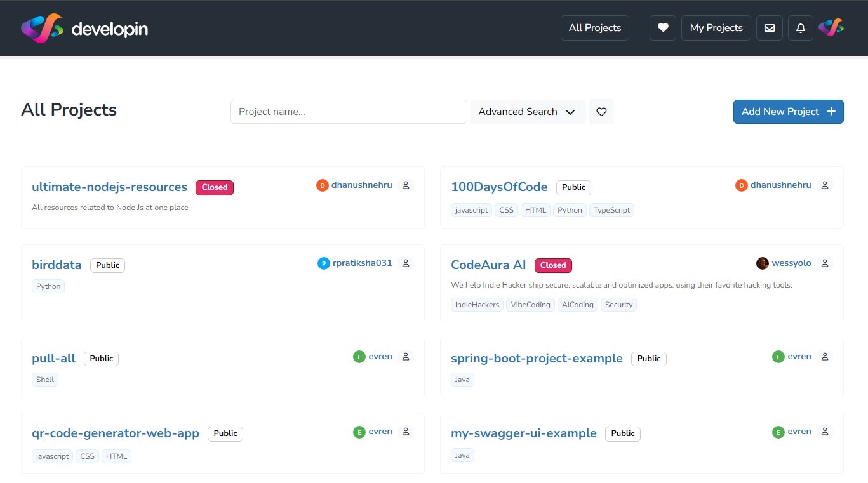Screen dimensions: 868x483
Task: Click the heart icon in the navbar
Action: tap(662, 28)
